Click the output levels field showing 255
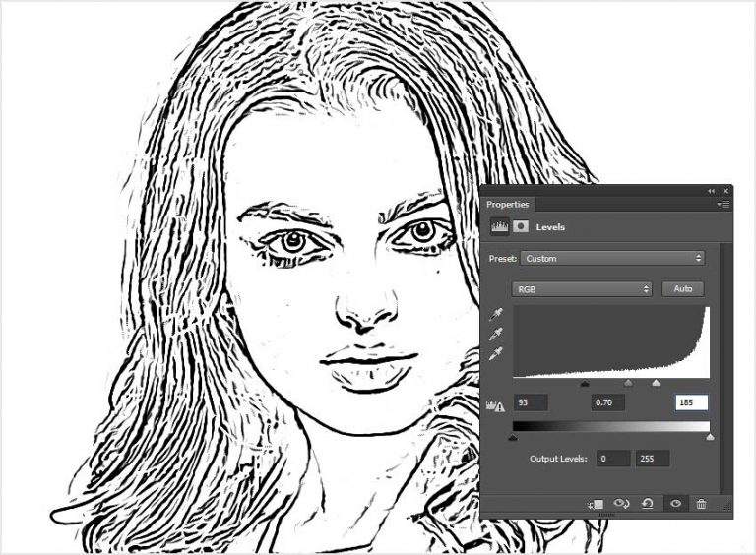The image size is (756, 555). (x=653, y=459)
